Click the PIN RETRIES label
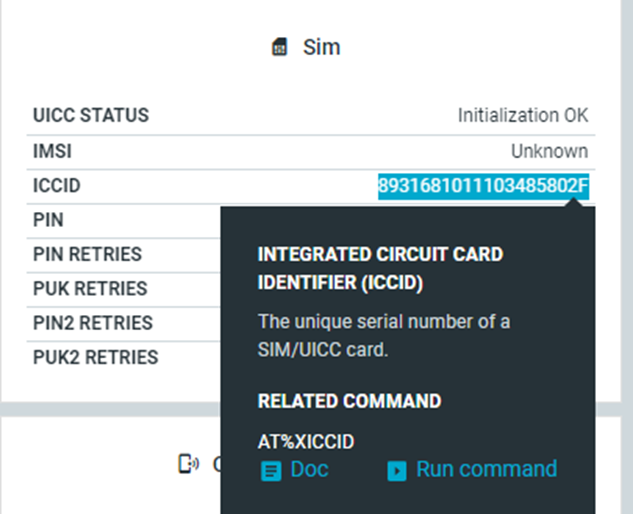Image resolution: width=633 pixels, height=514 pixels. (87, 254)
